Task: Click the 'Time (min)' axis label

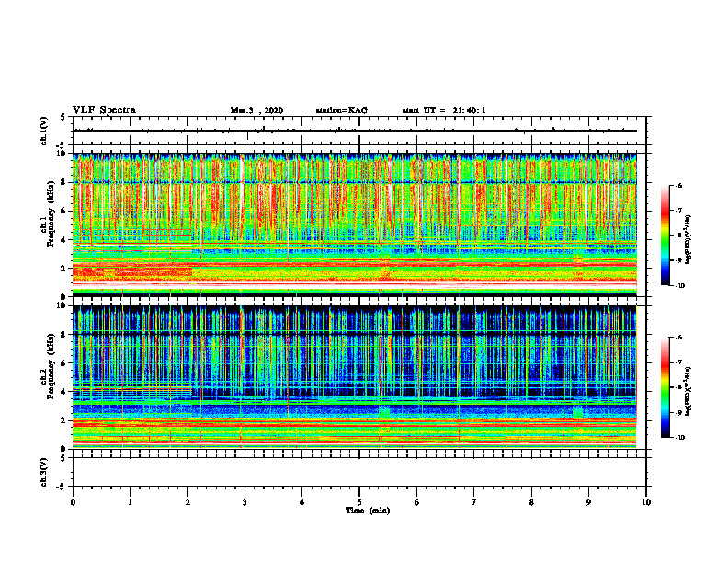Action: 368,511
